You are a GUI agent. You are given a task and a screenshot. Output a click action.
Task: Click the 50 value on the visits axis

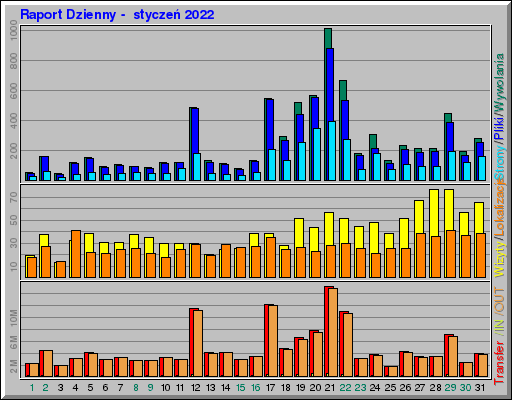(14, 220)
